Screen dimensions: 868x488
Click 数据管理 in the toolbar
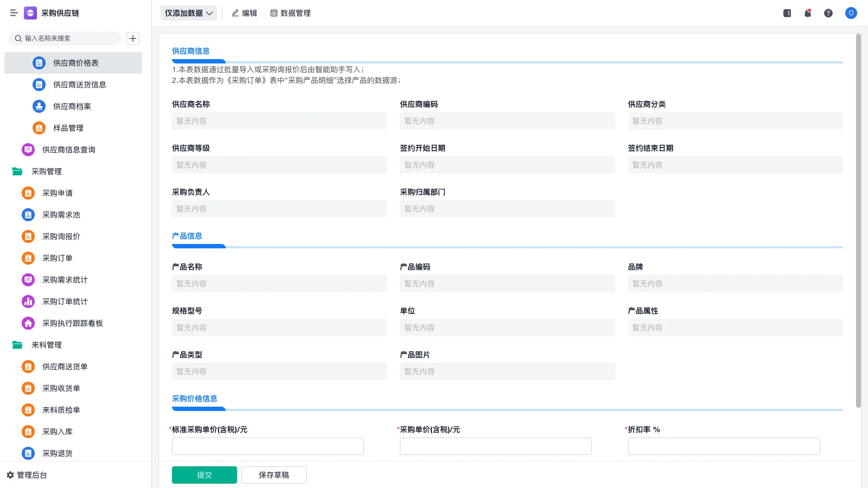coord(291,13)
